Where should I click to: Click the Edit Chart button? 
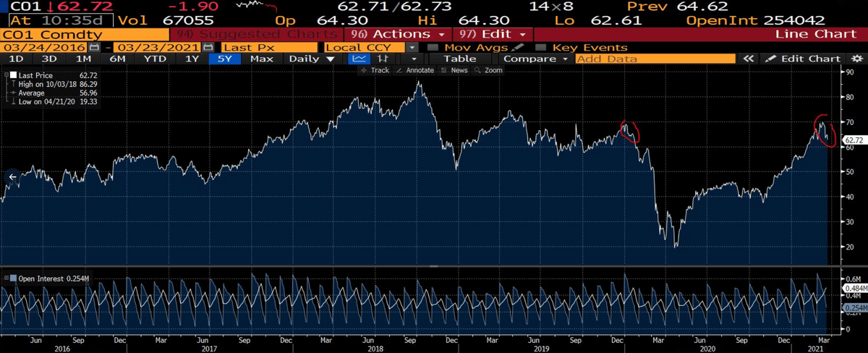[804, 59]
